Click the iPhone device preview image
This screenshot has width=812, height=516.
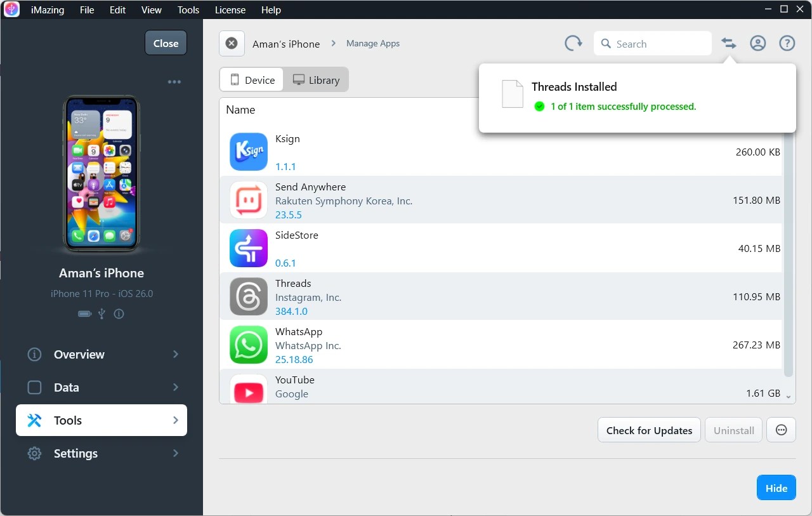101,173
